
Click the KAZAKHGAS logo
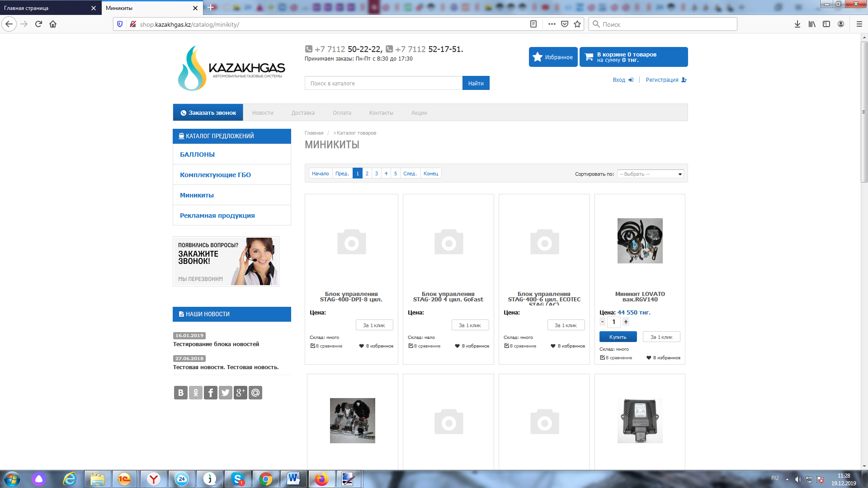pyautogui.click(x=231, y=68)
